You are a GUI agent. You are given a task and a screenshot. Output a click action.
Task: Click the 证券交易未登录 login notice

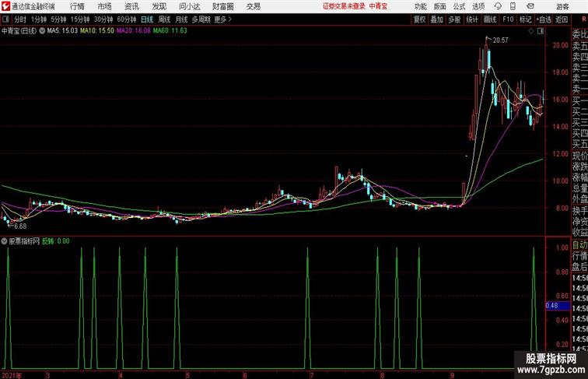[x=344, y=6]
